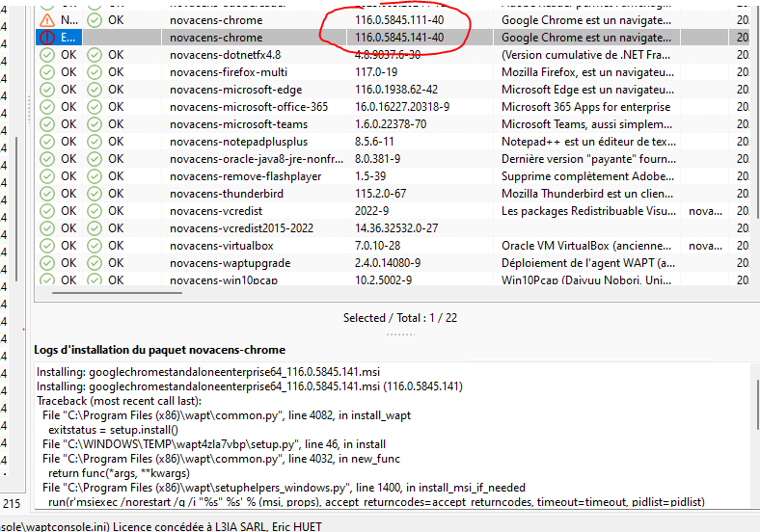This screenshot has width=760, height=532.
Task: Select the novacens-thunderbird package name
Action: point(227,194)
